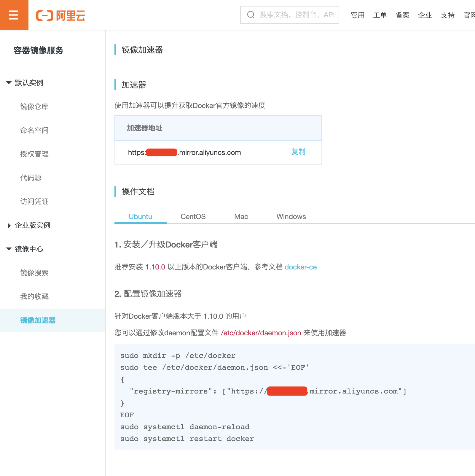Image resolution: width=475 pixels, height=476 pixels.
Task: Click the 'sudo systemctl restart docker' code line
Action: (187, 439)
